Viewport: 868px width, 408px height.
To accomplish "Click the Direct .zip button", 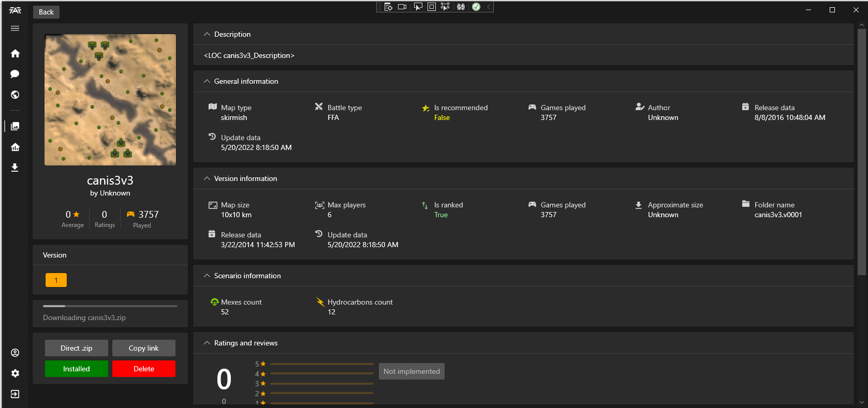I will pos(77,348).
